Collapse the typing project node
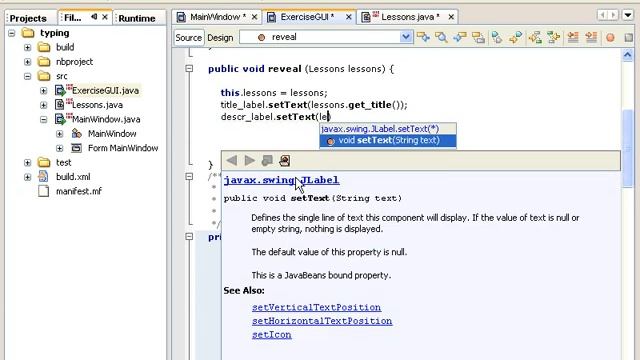This screenshot has height=360, width=640. 11,33
